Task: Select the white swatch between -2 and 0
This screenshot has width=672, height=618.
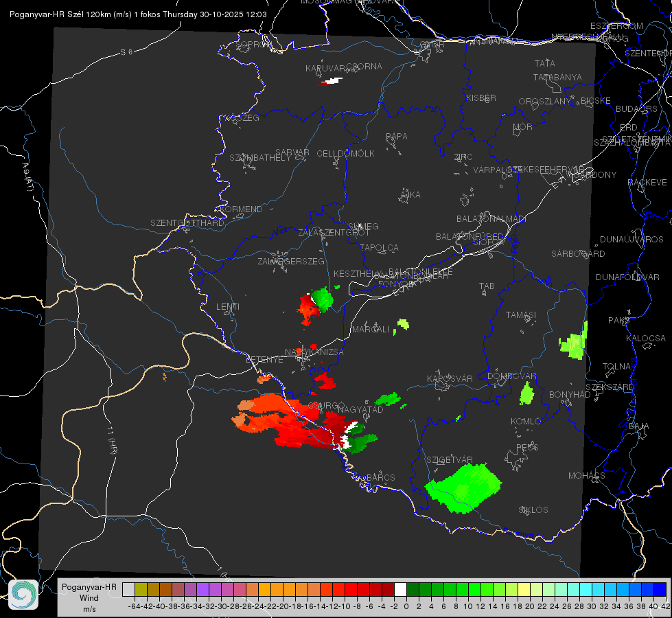Action: point(400,589)
